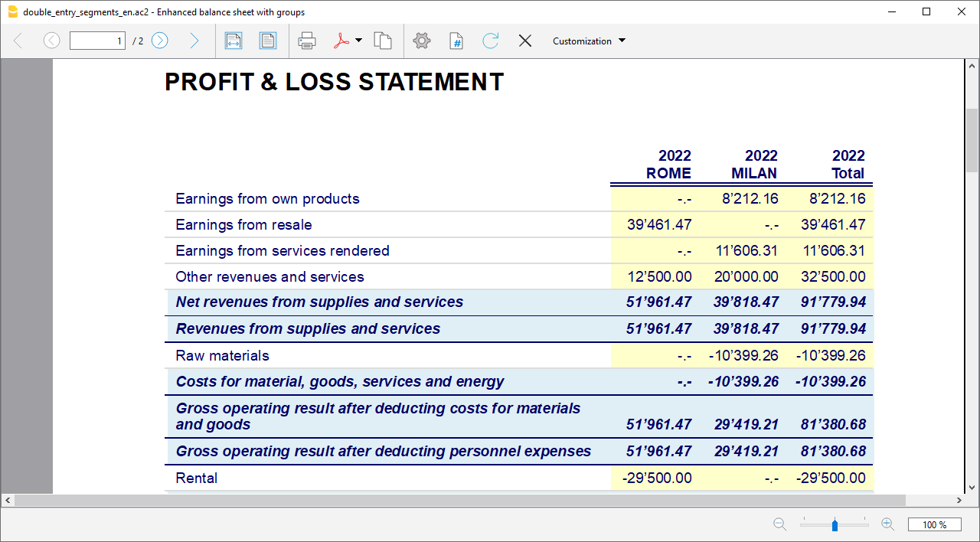980x542 pixels.
Task: Click the page number input field
Action: pyautogui.click(x=97, y=41)
